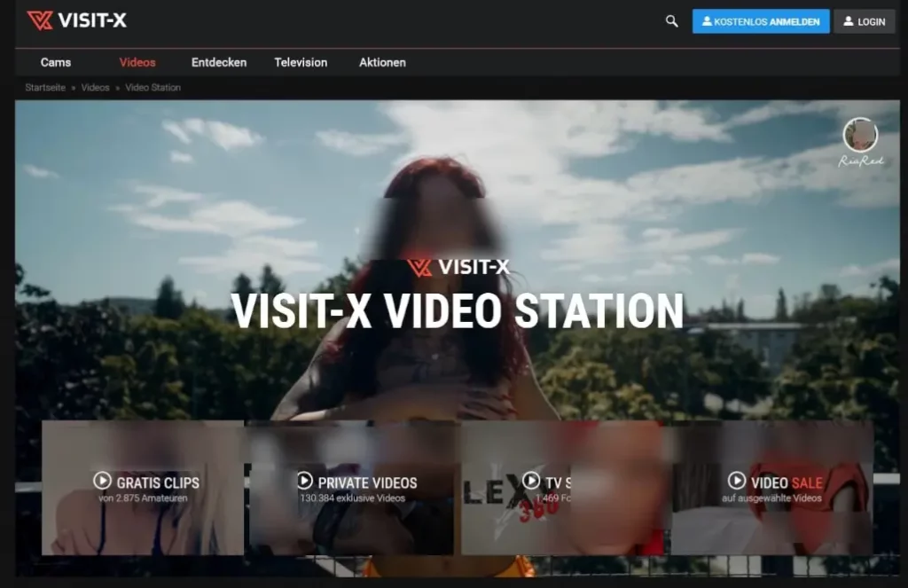Open Startseite via the breadcrumb
Screen dimensions: 908x588
(x=44, y=87)
